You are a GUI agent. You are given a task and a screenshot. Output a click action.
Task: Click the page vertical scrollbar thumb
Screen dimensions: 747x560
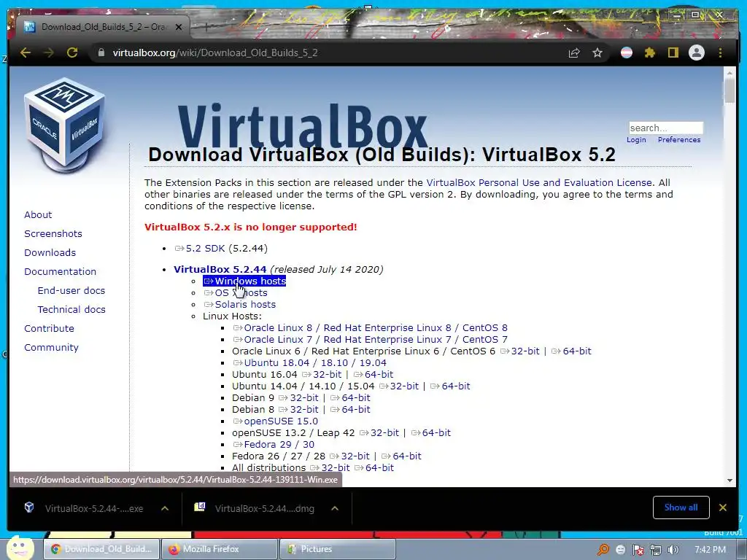[729, 91]
